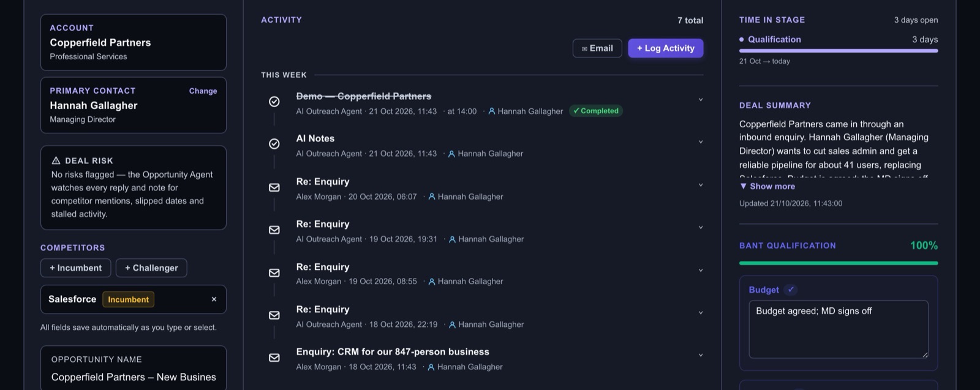
Task: Click into the Budget text area
Action: [x=839, y=329]
